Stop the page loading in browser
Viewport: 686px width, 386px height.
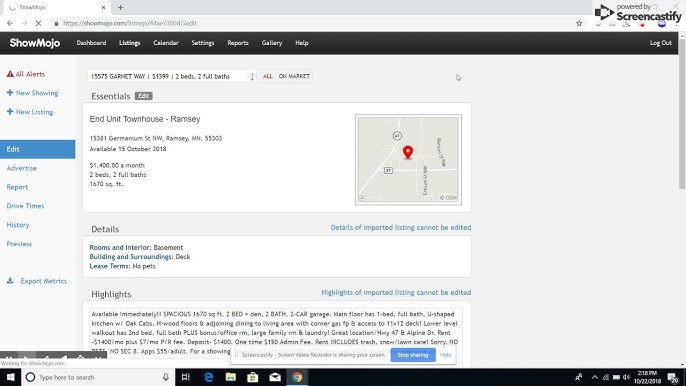38,23
